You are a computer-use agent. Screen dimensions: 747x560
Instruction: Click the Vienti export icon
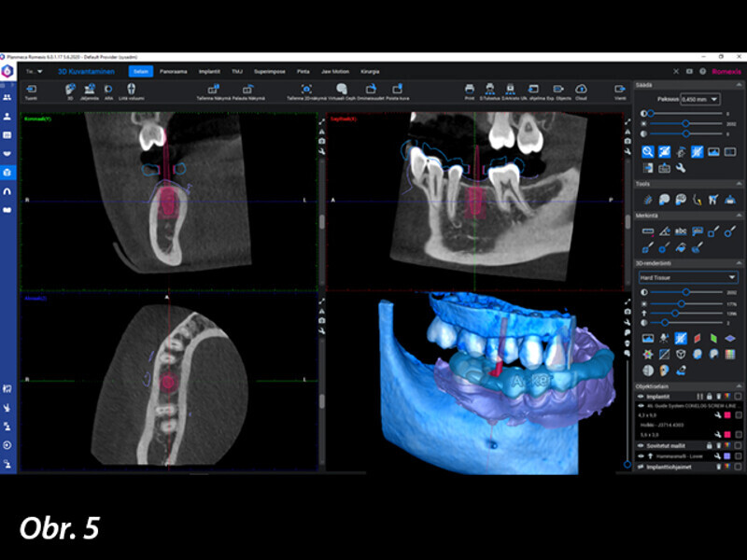[620, 89]
